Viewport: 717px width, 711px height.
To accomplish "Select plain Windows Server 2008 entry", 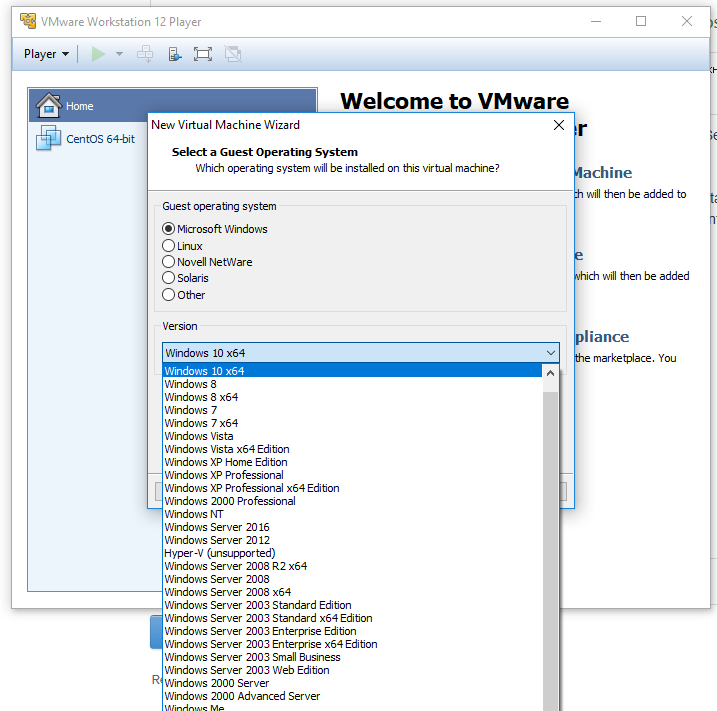I will click(x=353, y=579).
